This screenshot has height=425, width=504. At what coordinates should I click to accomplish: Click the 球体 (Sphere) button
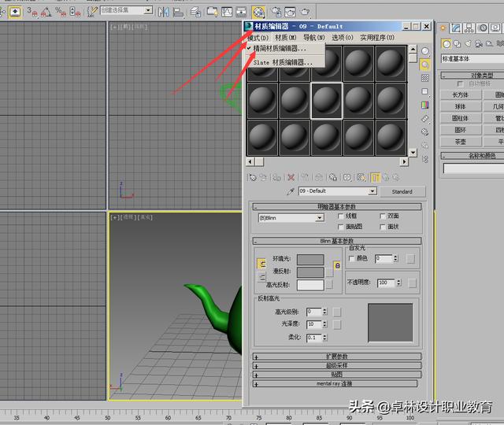[460, 107]
